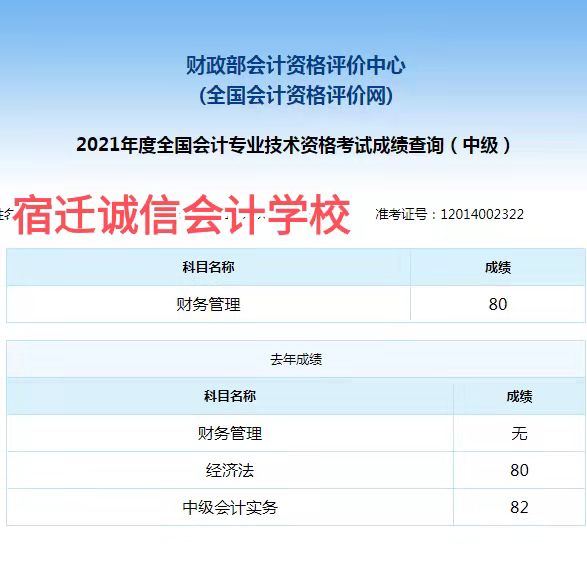Click the 科目名称 header in last year table
This screenshot has width=587, height=566.
tap(230, 396)
